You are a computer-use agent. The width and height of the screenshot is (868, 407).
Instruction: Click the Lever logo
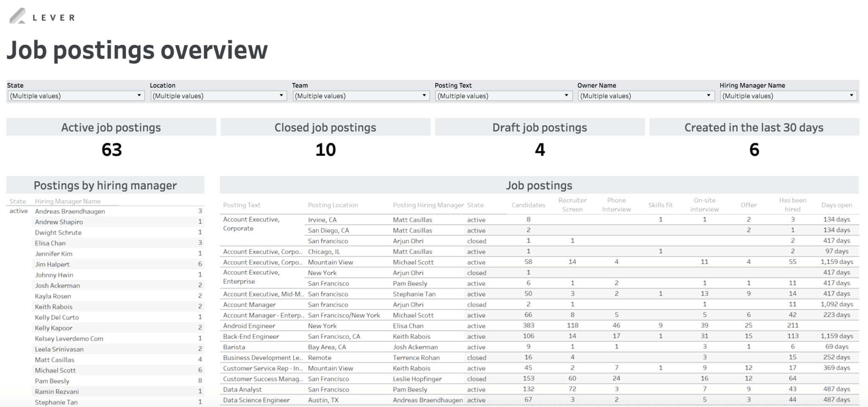[42, 17]
